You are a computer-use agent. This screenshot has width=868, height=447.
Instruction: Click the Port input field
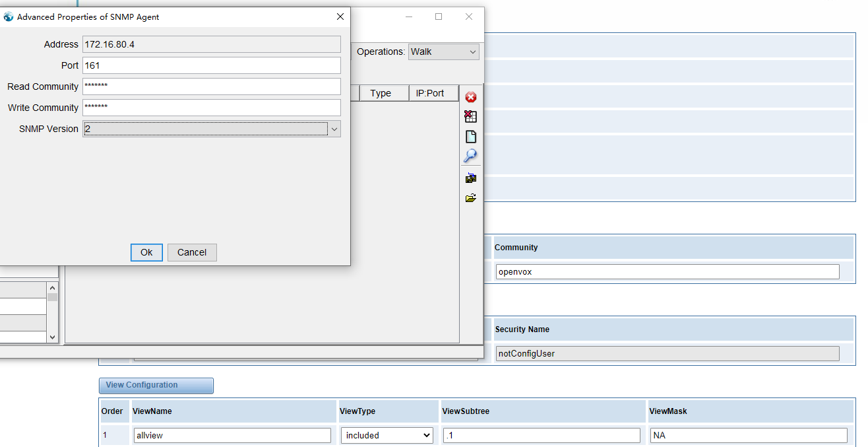click(x=212, y=65)
